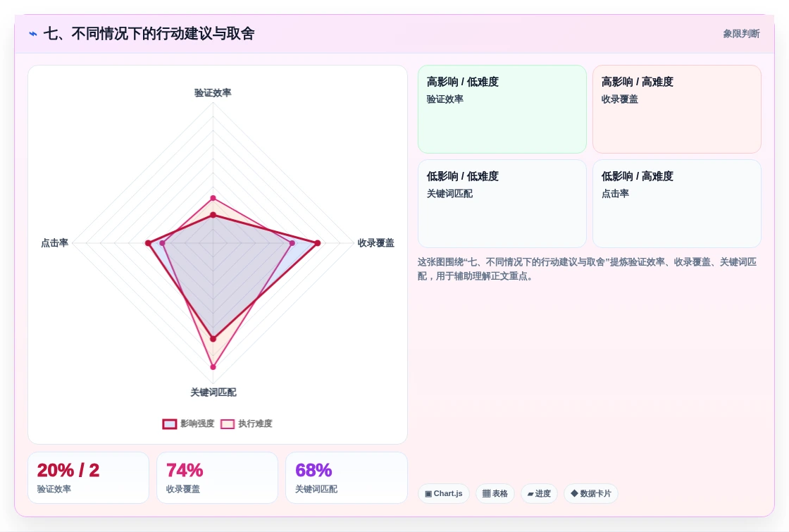This screenshot has height=532, width=789.
Task: Click the parallelogram icon in 进度 chip
Action: 530,494
